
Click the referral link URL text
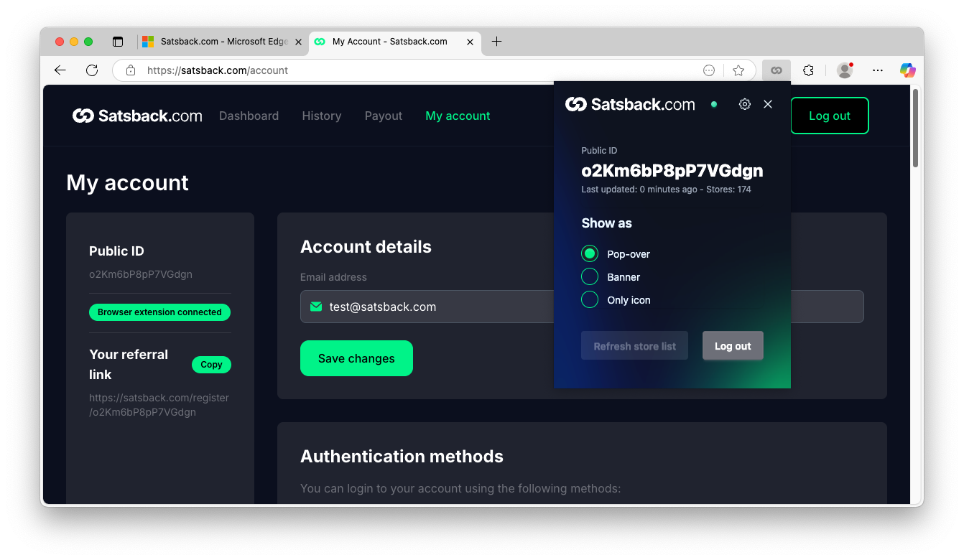click(159, 405)
